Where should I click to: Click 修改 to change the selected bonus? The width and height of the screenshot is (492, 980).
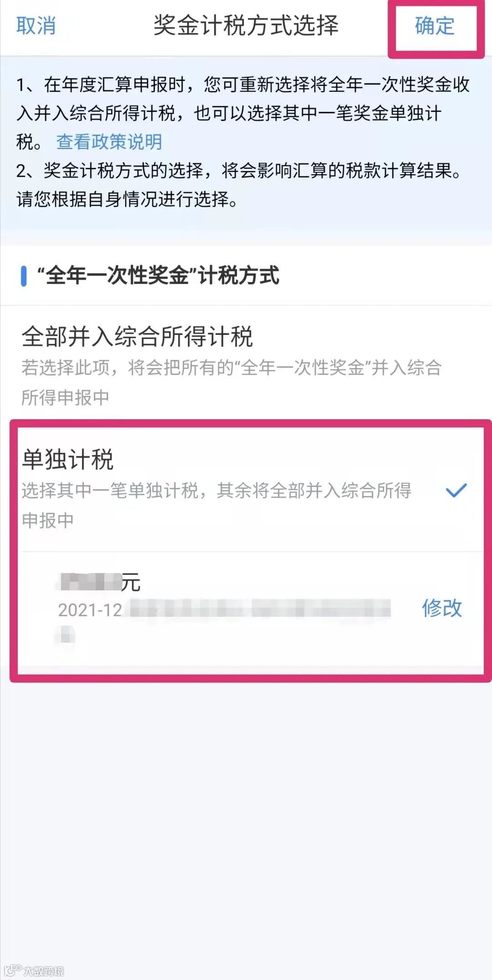(x=442, y=608)
